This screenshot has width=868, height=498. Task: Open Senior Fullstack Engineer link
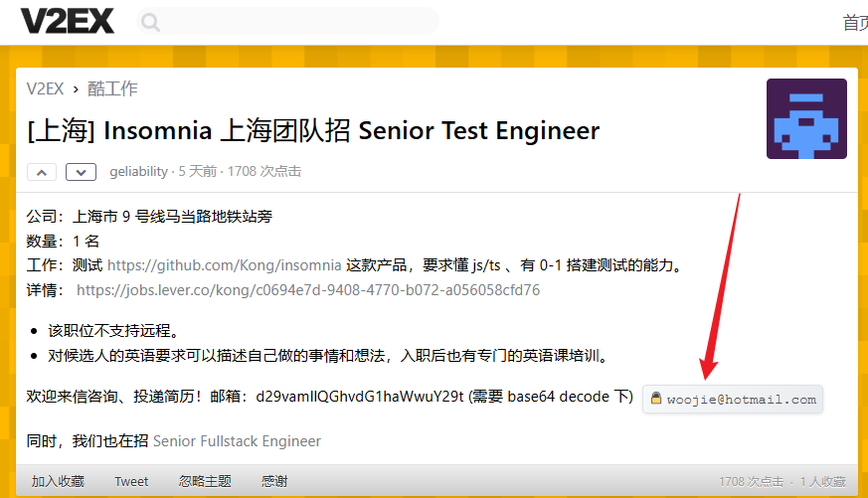[x=237, y=441]
